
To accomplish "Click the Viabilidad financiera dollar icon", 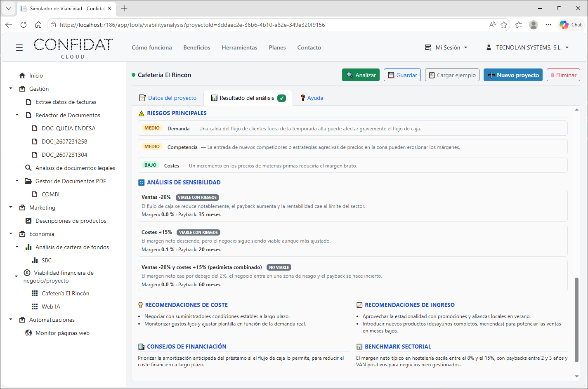I will click(27, 273).
